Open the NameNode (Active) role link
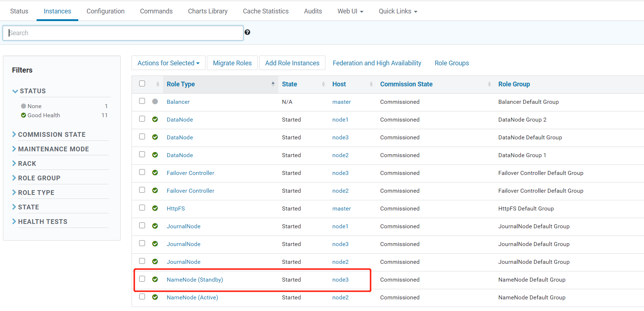This screenshot has height=311, width=644. 192,298
